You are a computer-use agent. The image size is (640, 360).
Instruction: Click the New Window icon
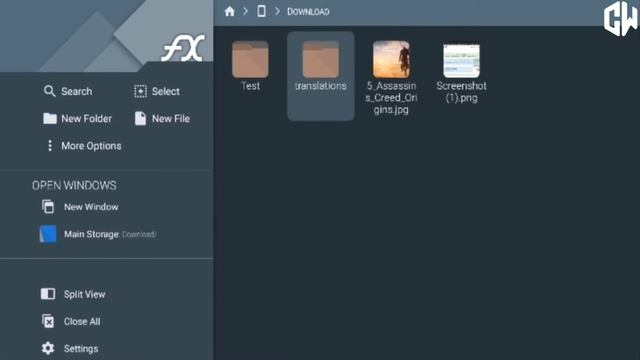pyautogui.click(x=48, y=207)
